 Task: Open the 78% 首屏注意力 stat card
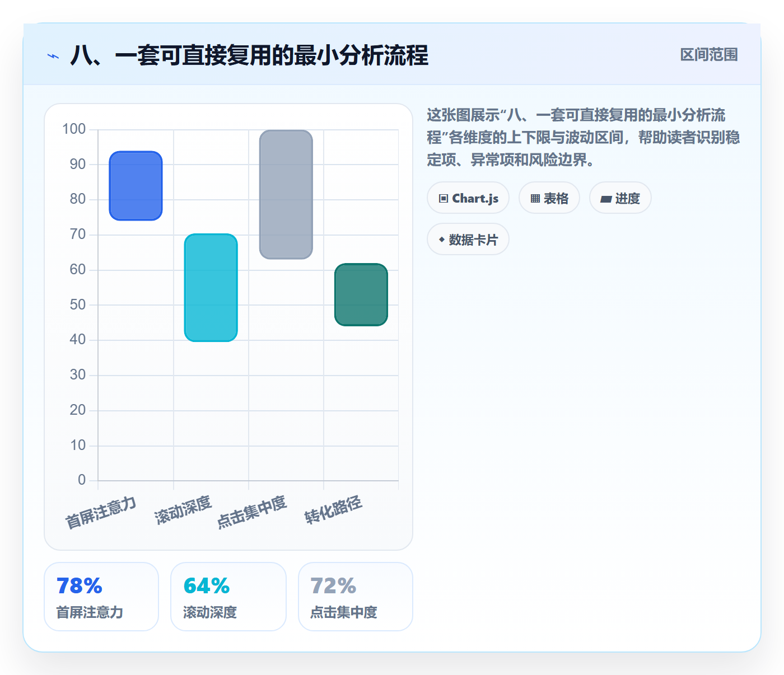point(101,597)
